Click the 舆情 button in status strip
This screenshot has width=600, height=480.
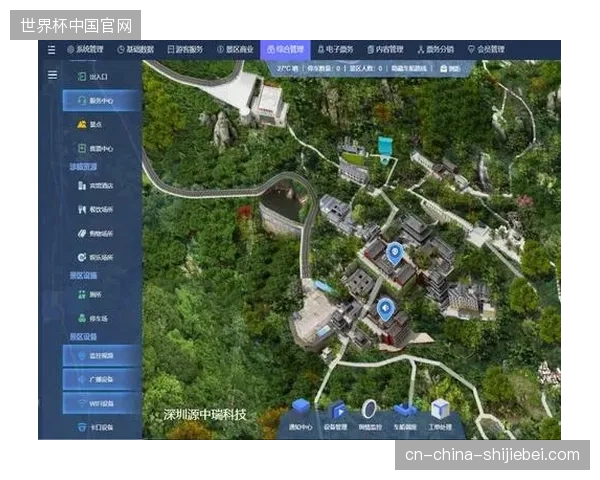[x=450, y=69]
